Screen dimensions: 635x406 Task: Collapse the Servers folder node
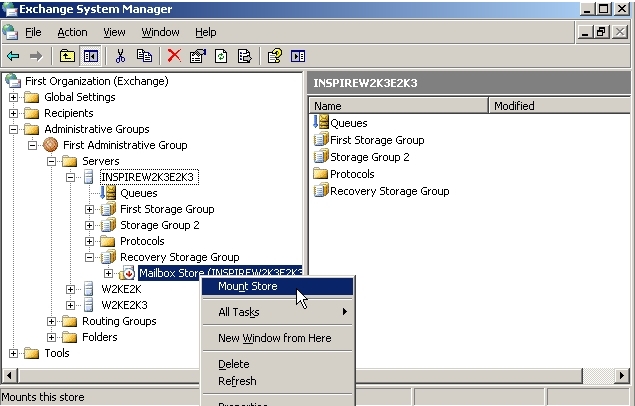[x=51, y=161]
